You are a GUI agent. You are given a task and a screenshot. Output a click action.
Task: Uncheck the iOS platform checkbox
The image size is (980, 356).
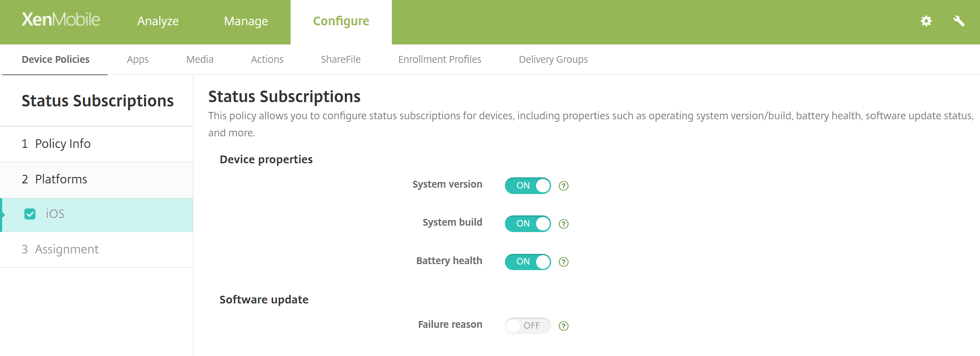point(29,214)
